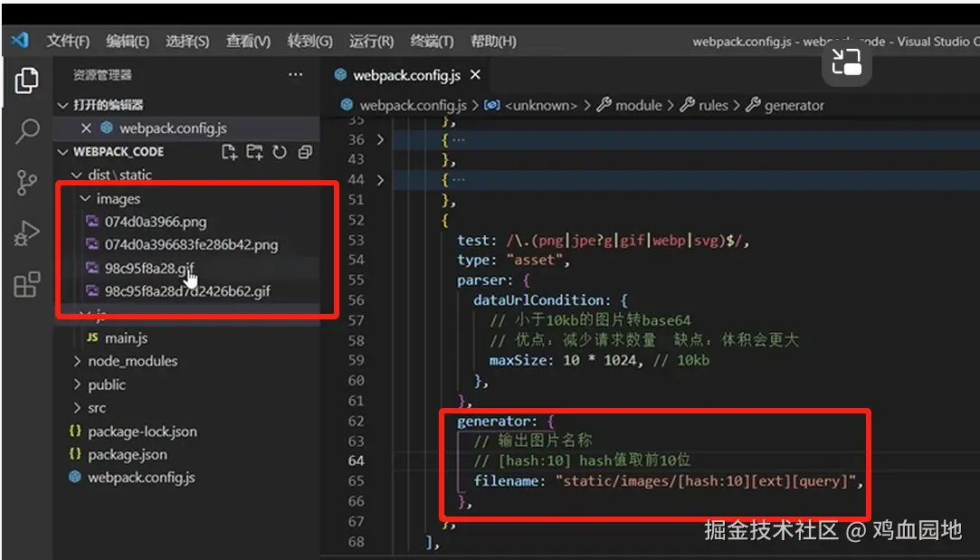Viewport: 980px width, 560px height.
Task: Open the 运行(R) menu
Action: click(x=371, y=42)
